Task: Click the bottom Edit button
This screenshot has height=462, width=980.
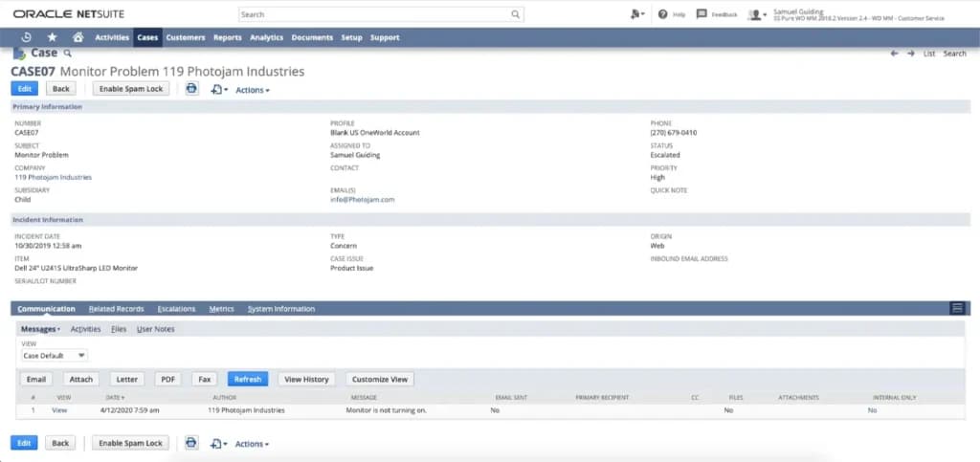Action: [24, 443]
